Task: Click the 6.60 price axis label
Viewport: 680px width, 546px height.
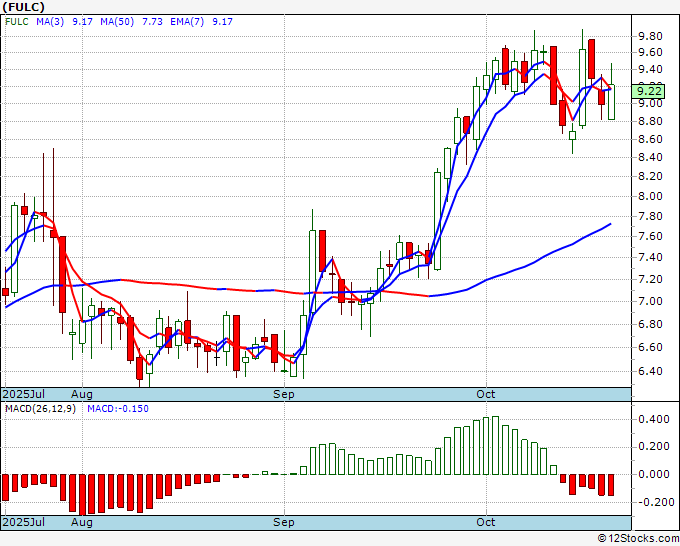Action: click(x=650, y=347)
